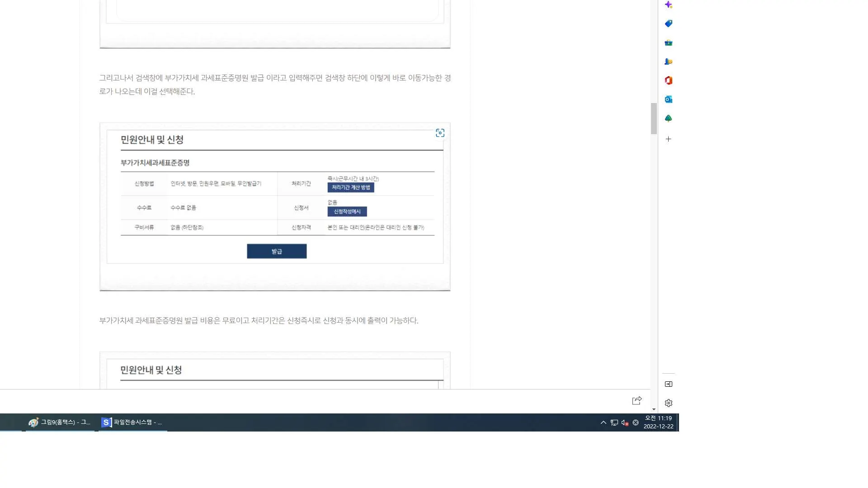Click the 처리기간 계산 방법 button
Screen dimensions: 868x488
pyautogui.click(x=350, y=188)
